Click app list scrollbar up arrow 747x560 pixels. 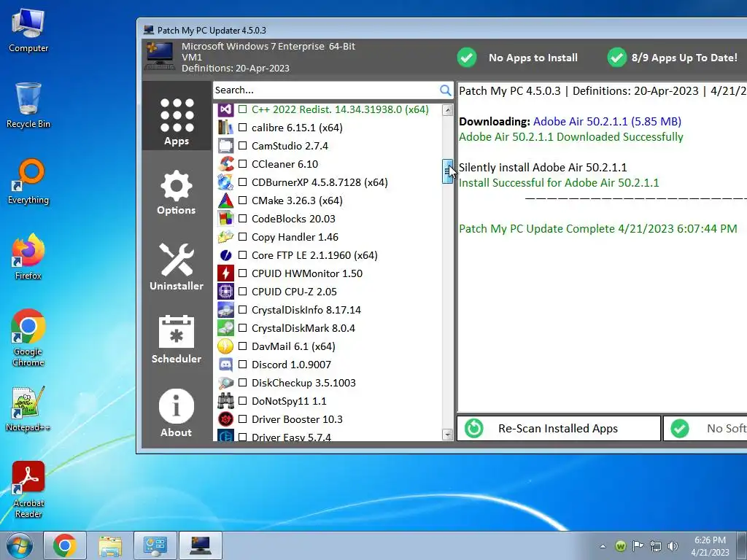tap(447, 110)
